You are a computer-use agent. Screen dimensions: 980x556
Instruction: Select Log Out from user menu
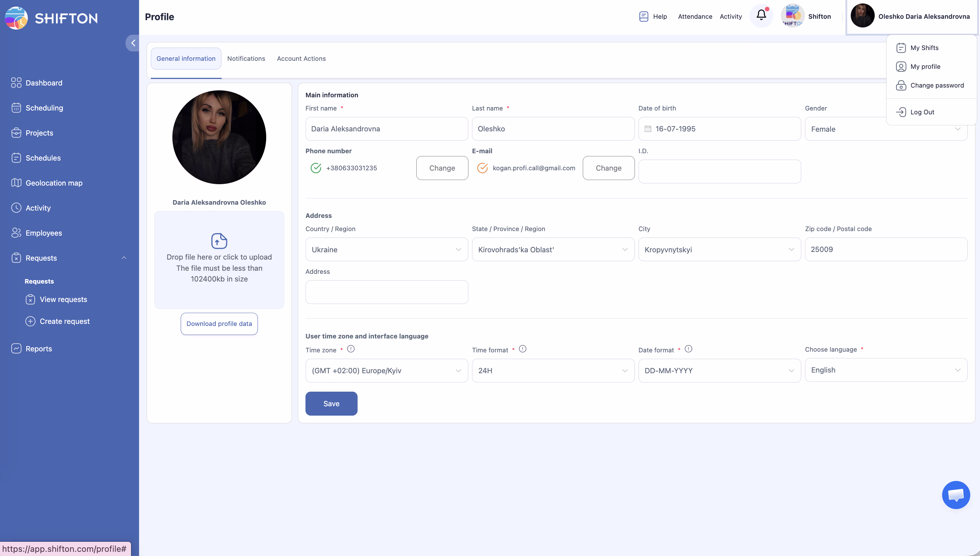point(922,112)
